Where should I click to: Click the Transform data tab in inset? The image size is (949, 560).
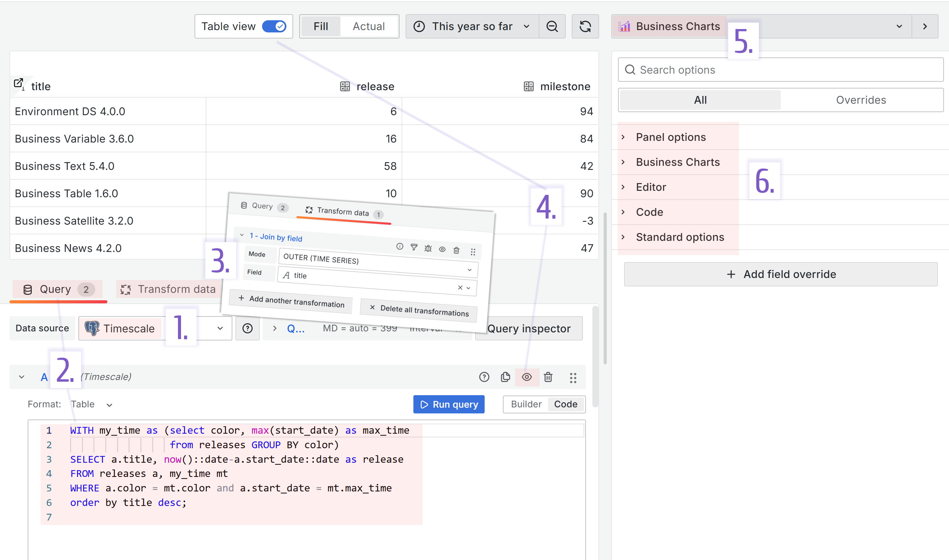[x=344, y=212]
